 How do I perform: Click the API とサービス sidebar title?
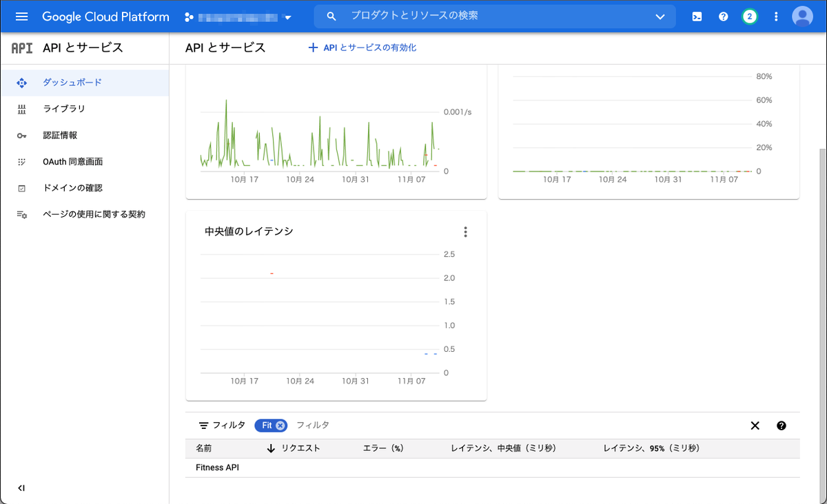(x=83, y=48)
